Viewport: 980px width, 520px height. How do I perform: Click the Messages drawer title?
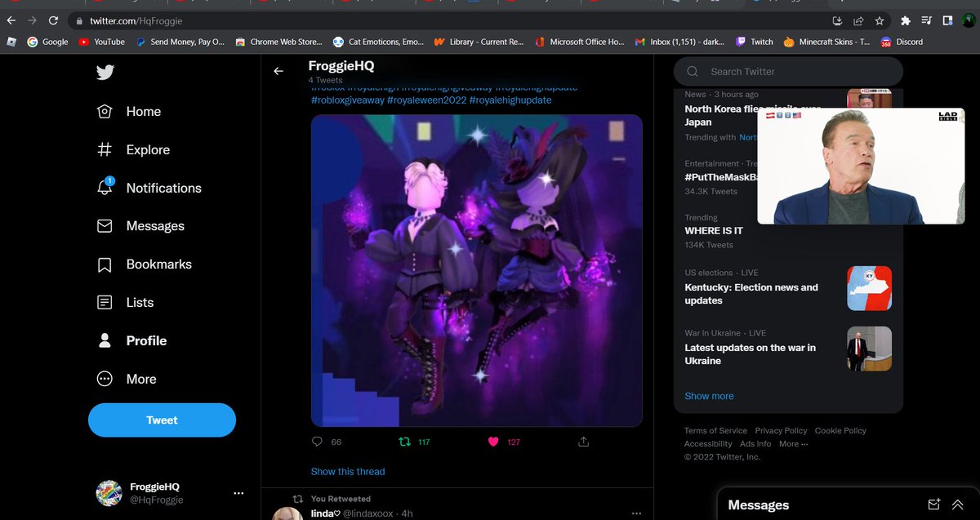[x=759, y=505]
